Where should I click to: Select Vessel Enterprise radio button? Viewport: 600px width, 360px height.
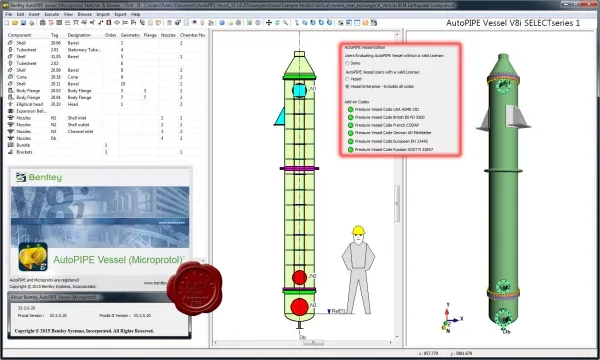tap(347, 86)
